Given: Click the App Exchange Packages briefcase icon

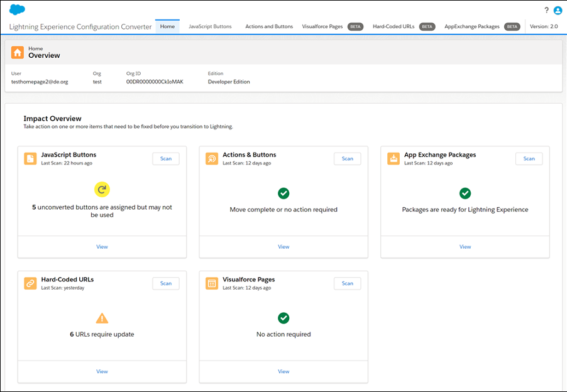Looking at the screenshot, I should click(x=393, y=159).
